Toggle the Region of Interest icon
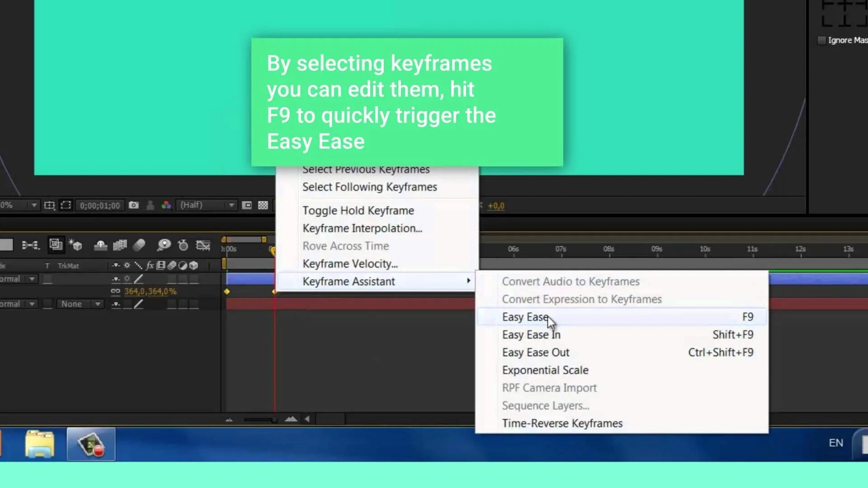The image size is (868, 488). (66, 205)
